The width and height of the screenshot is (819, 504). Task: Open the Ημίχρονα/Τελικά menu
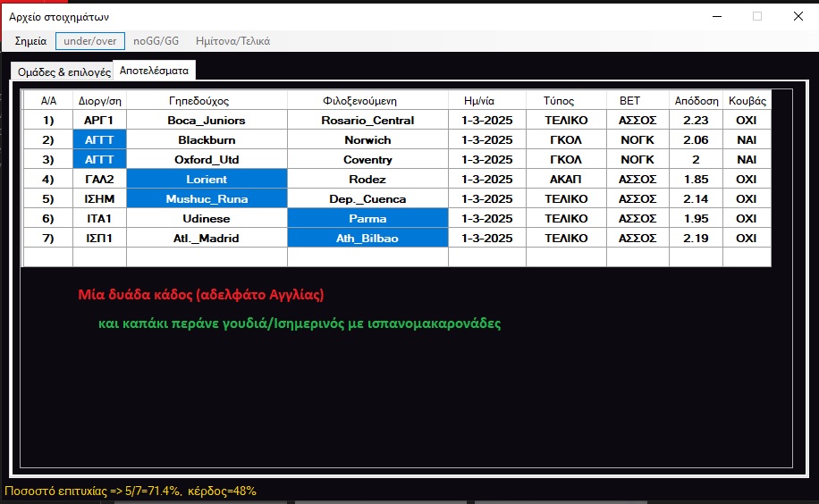pos(232,41)
